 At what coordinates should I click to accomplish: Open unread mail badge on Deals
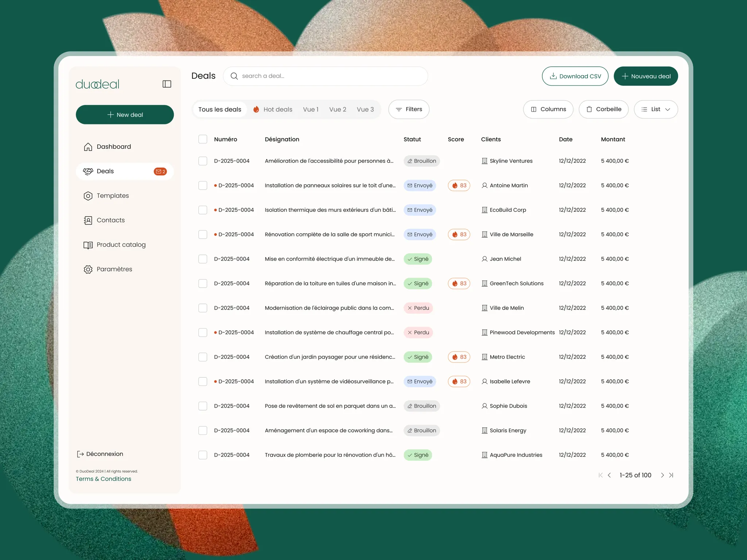tap(160, 171)
